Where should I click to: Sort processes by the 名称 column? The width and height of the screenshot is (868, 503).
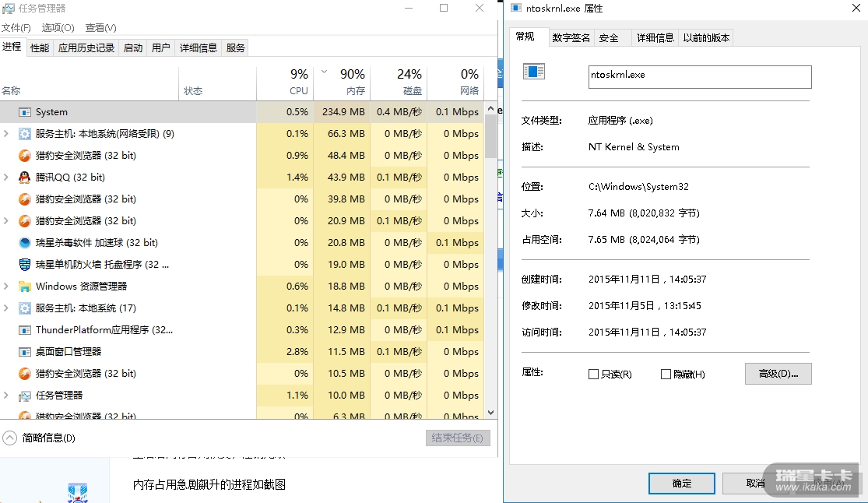[x=89, y=83]
